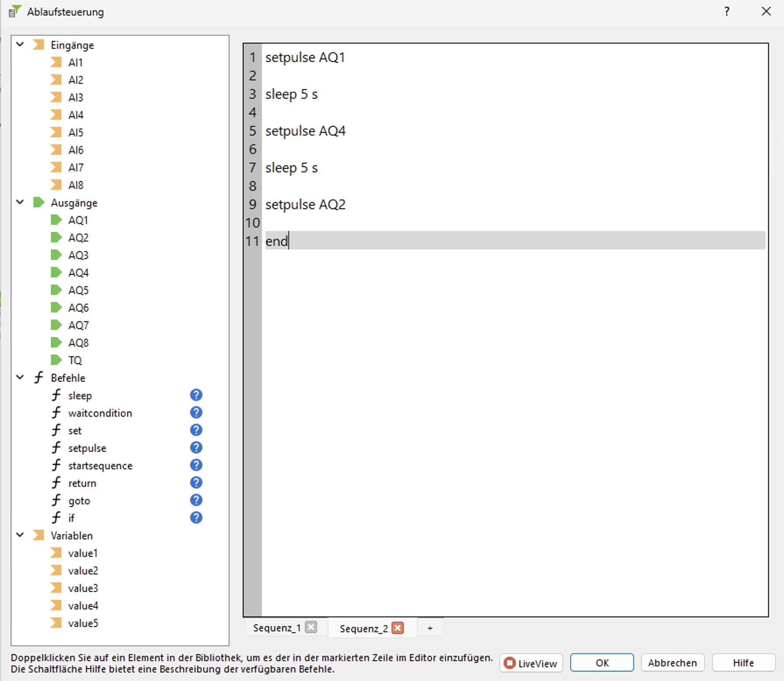Close the Sequenz_2 tab with its red X
This screenshot has width=784, height=681.
pos(398,628)
